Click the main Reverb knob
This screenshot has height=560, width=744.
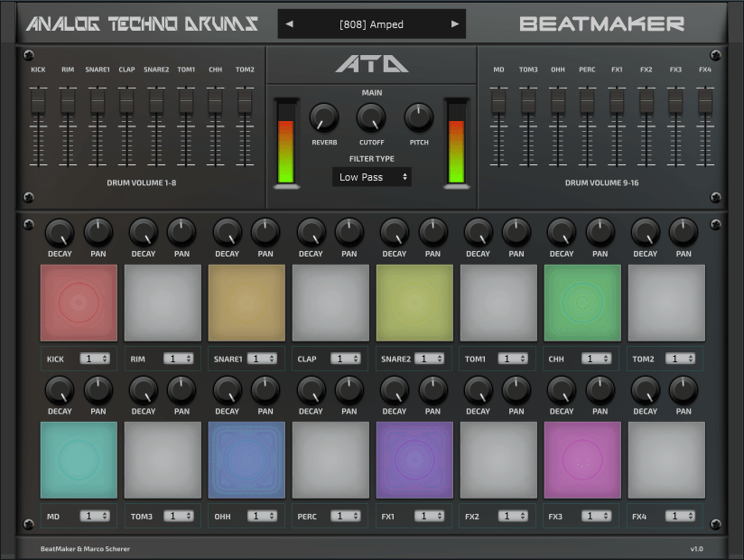pyautogui.click(x=324, y=117)
